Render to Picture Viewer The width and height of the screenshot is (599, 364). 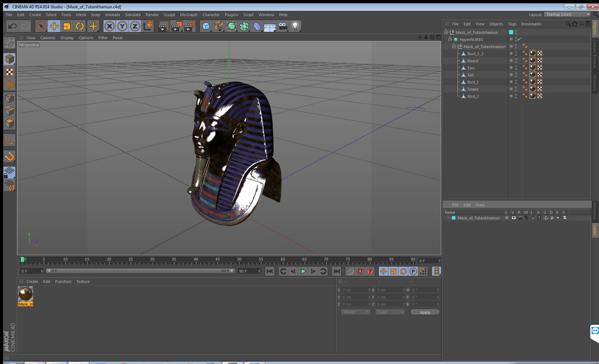[177, 26]
